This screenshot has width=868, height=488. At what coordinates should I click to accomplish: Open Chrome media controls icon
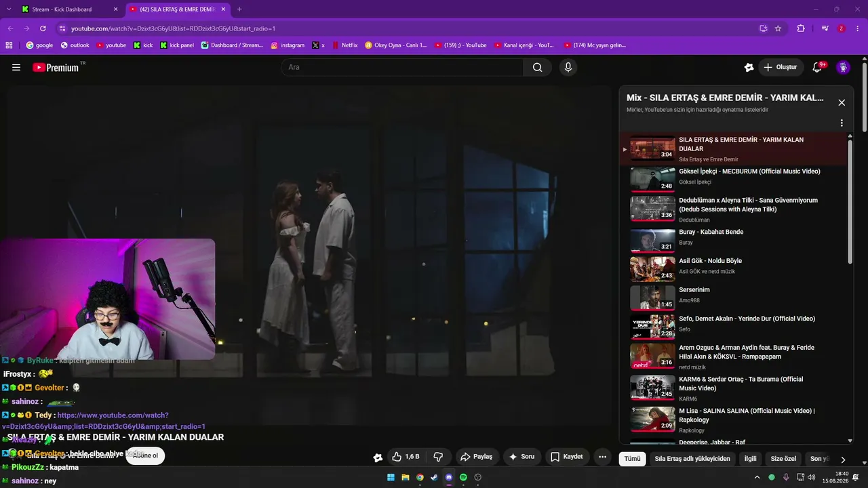825,28
